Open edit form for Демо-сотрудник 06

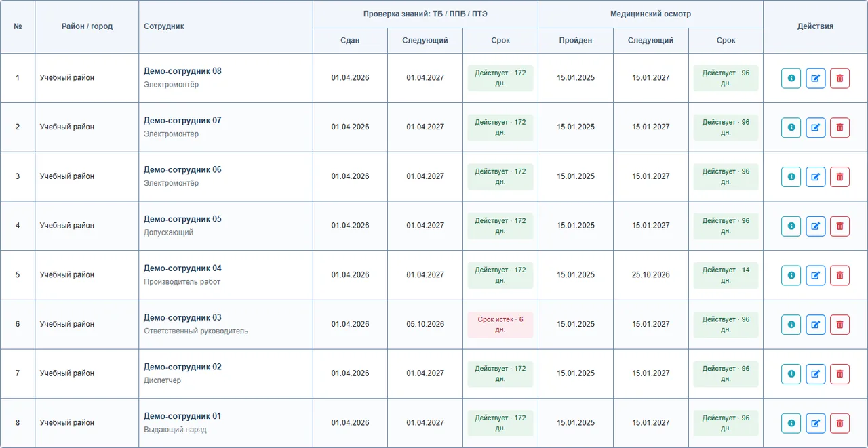pos(815,177)
